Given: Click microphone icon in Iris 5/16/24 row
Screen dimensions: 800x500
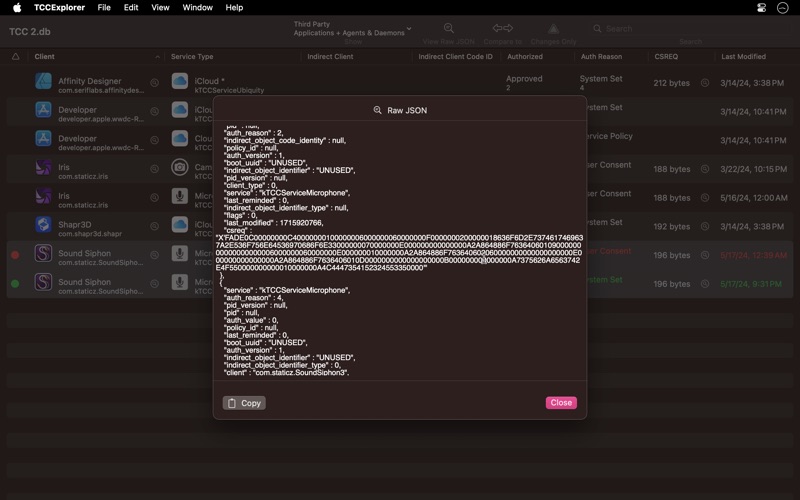Looking at the screenshot, I should click(x=180, y=196).
